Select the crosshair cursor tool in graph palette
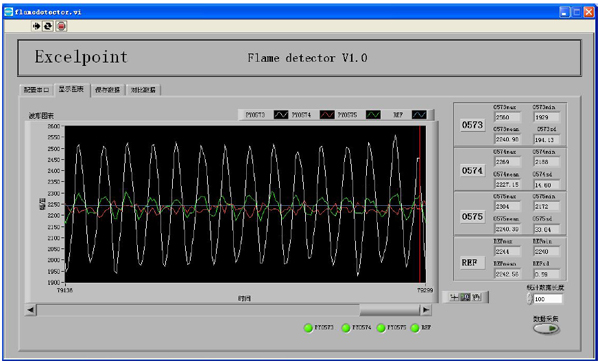Image resolution: width=600 pixels, height=363 pixels. pos(454,297)
